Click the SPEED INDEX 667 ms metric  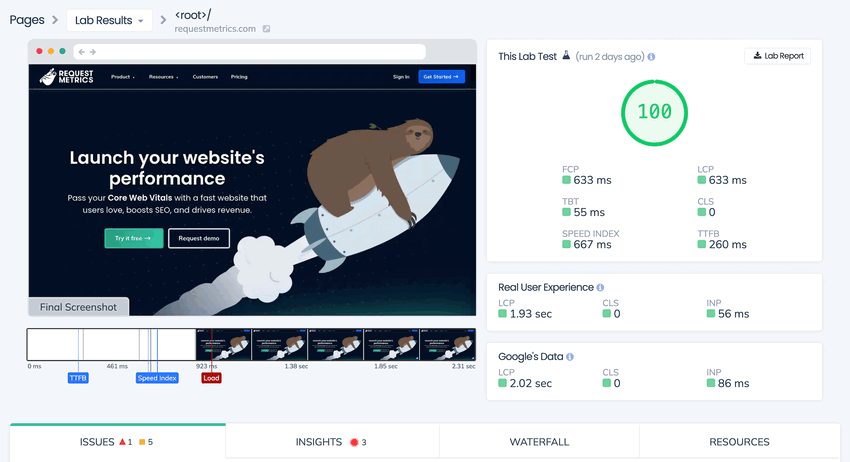[590, 239]
